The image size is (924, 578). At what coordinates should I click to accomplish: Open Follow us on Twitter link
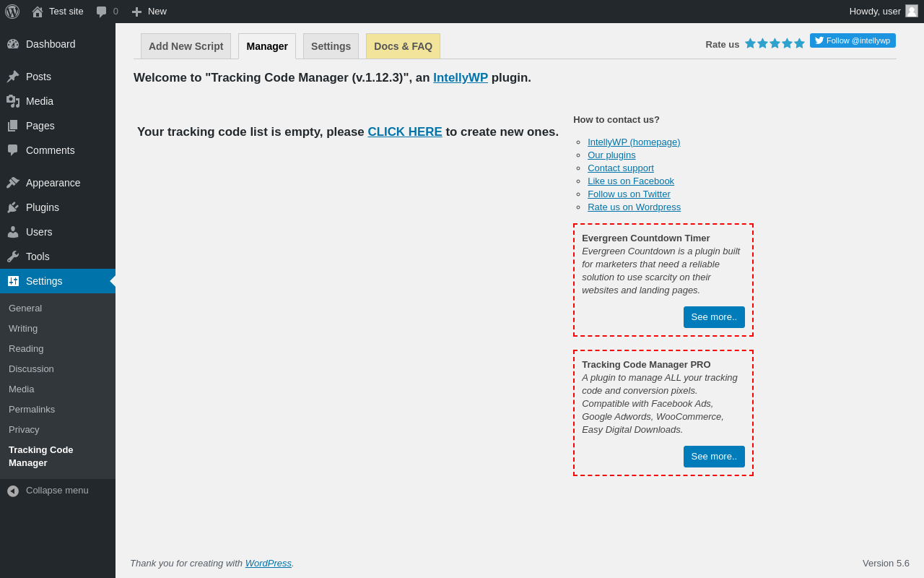point(629,194)
